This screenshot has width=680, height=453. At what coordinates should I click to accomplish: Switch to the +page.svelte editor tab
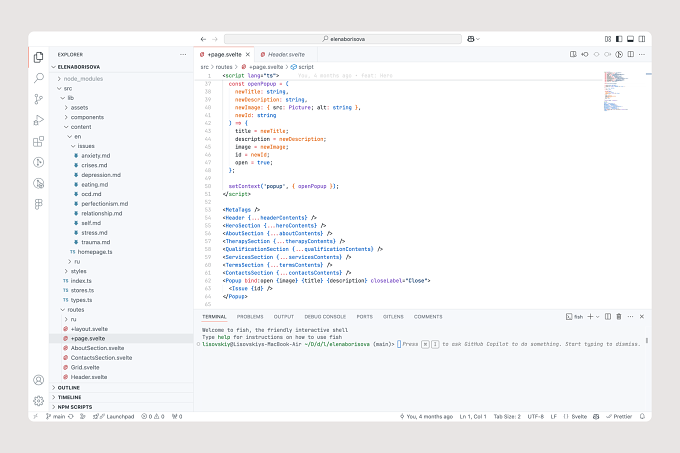click(x=224, y=55)
